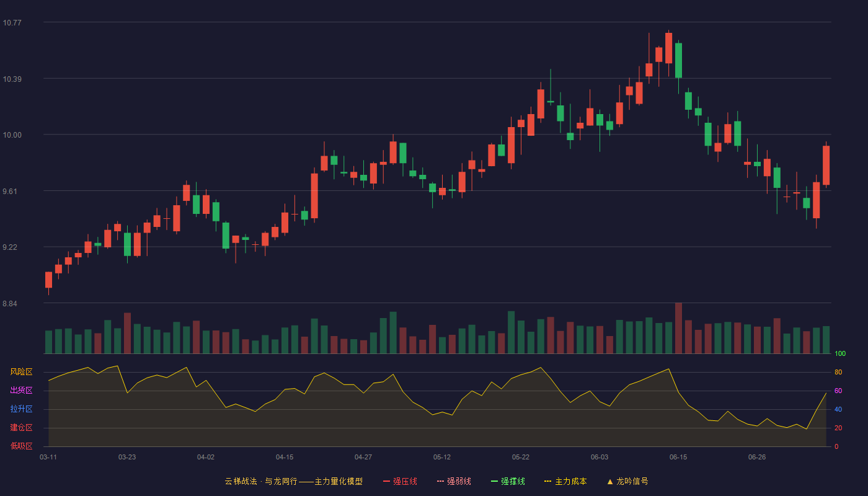Click the 05-22 date axis label
The height and width of the screenshot is (496, 868).
521,457
